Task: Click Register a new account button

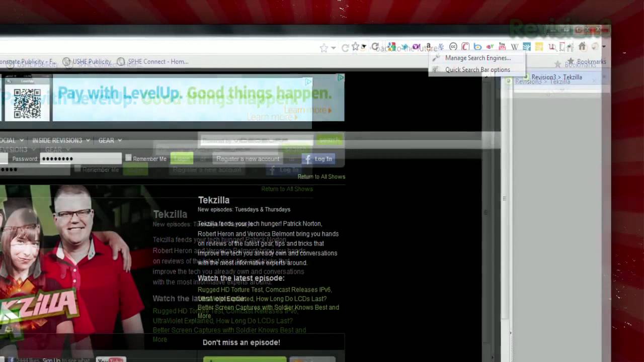Action: point(248,159)
